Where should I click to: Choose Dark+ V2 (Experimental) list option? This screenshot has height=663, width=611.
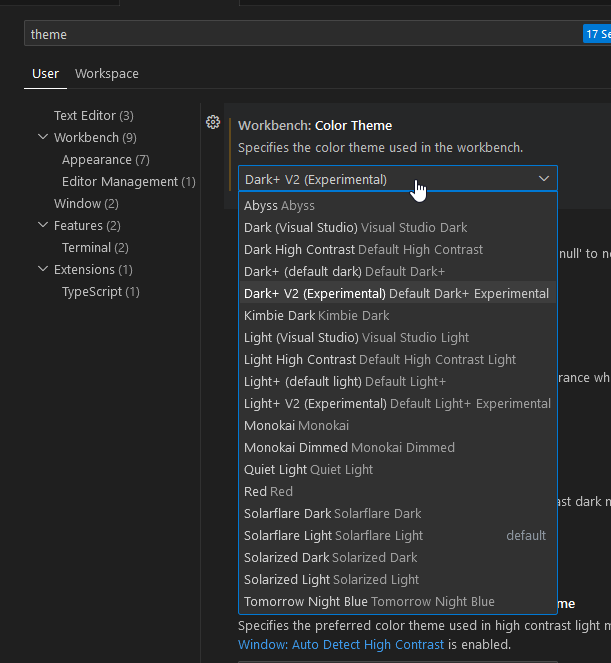click(x=398, y=293)
